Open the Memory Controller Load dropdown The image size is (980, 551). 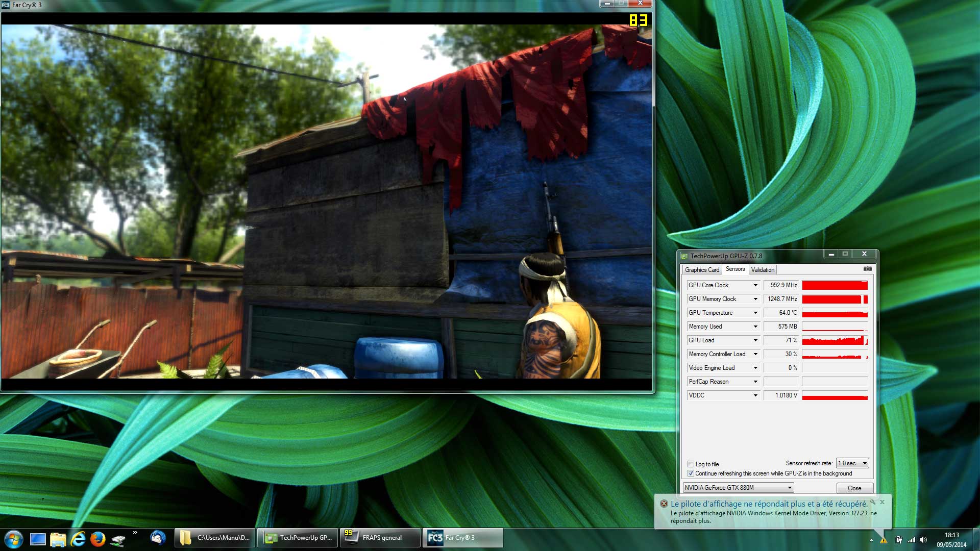click(755, 354)
